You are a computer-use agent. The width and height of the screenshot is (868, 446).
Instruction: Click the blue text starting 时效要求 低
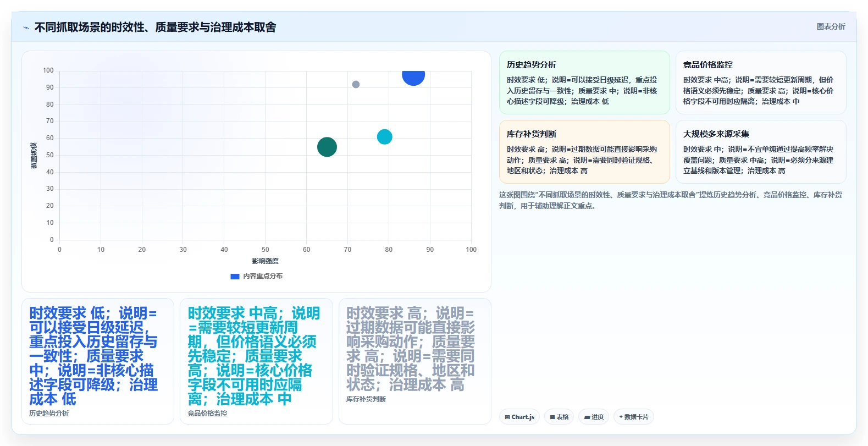coord(93,356)
